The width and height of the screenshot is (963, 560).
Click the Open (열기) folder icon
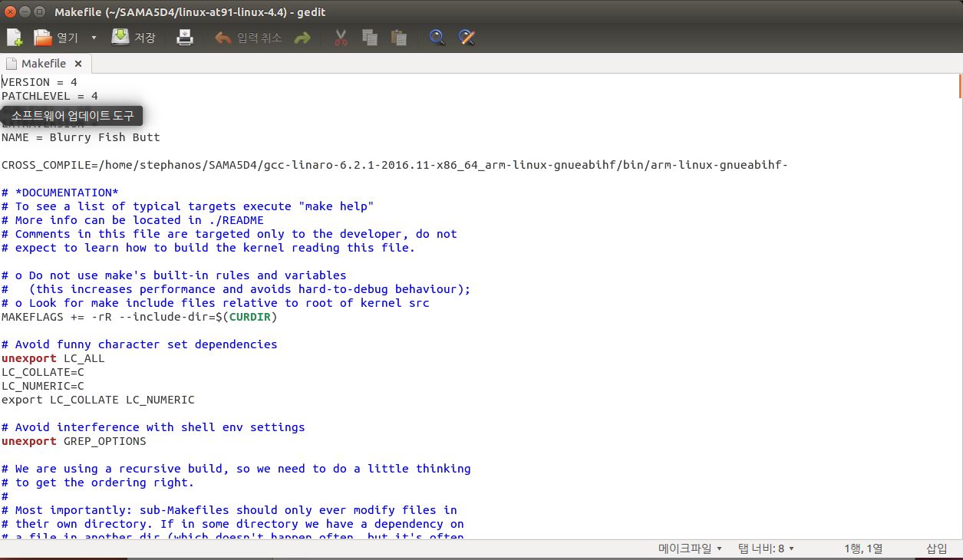tap(44, 37)
